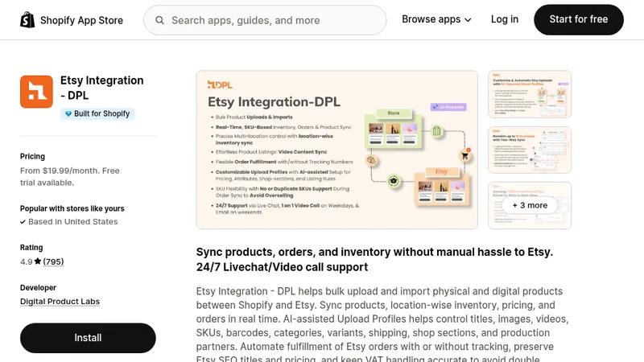
Task: Focus the Search apps, guides, and more field
Action: (265, 20)
